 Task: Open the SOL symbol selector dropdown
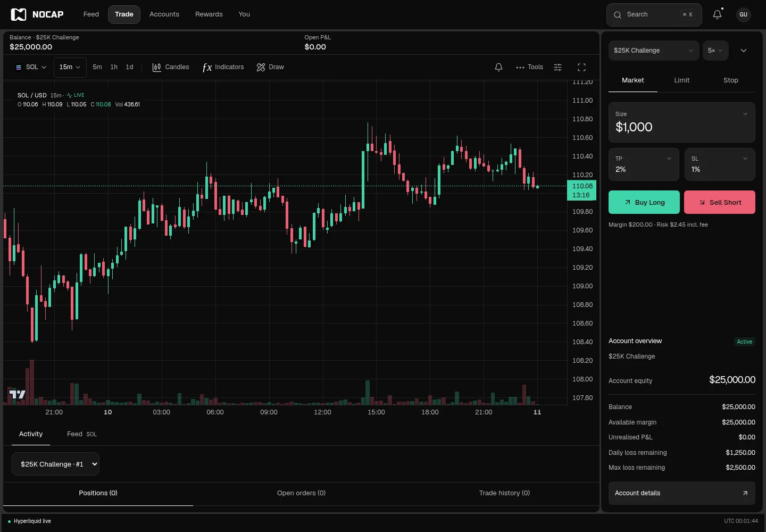pos(31,67)
